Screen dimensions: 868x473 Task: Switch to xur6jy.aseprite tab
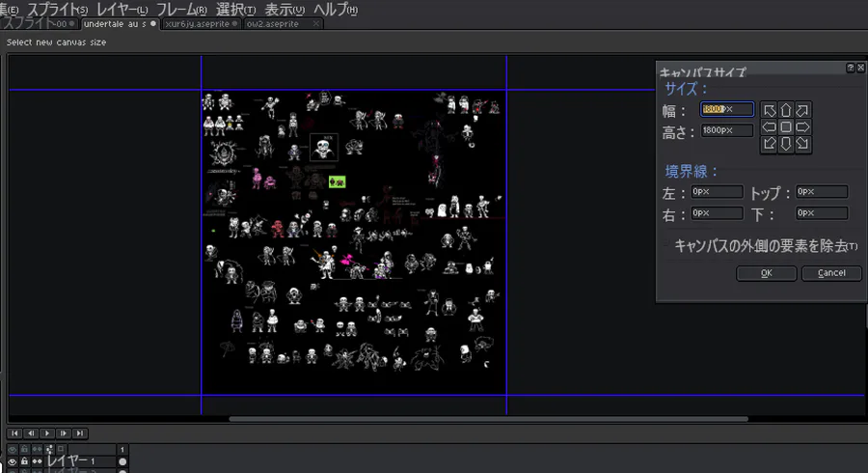tap(202, 24)
